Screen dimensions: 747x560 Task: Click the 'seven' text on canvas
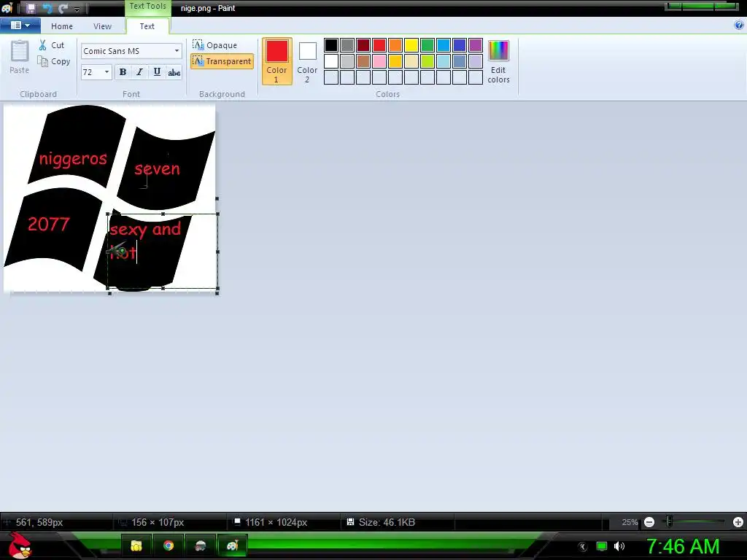(x=158, y=168)
